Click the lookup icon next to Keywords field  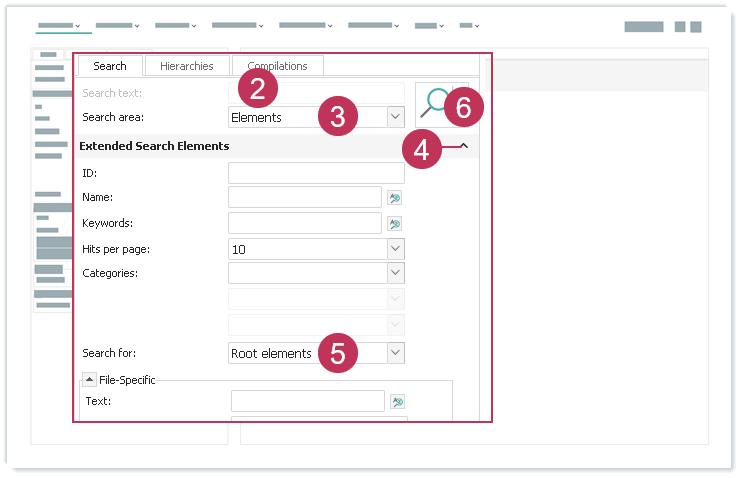pyautogui.click(x=396, y=223)
